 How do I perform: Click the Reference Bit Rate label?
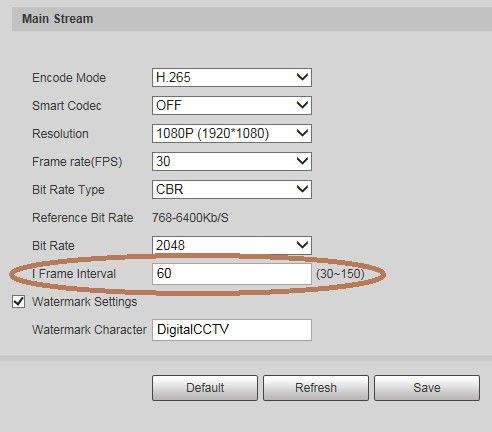(83, 218)
